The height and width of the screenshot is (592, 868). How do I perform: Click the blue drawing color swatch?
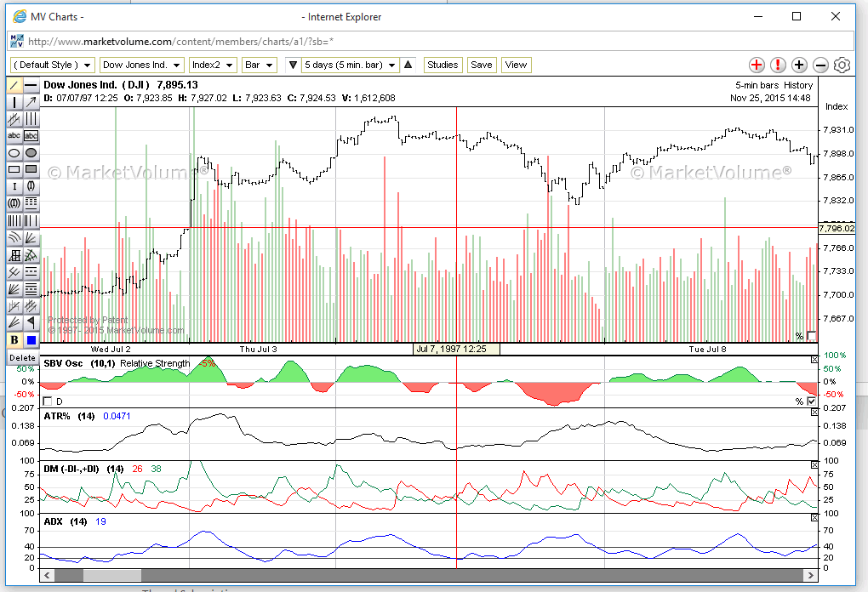point(31,340)
